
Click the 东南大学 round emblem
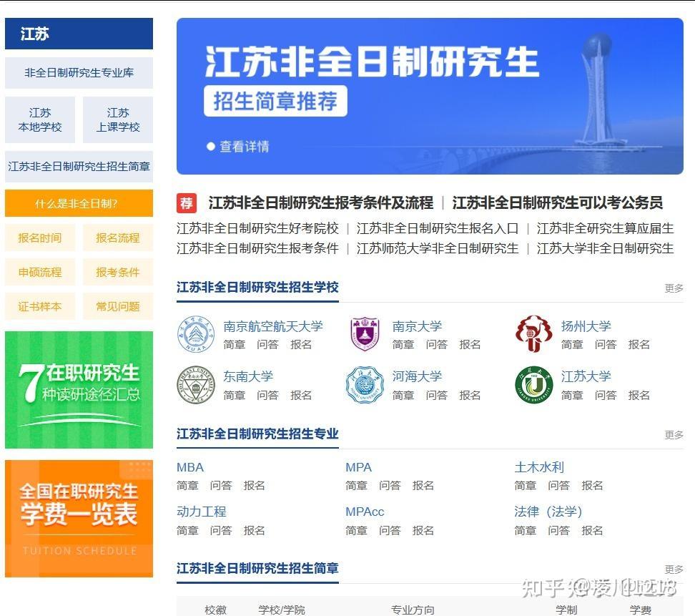pos(196,384)
